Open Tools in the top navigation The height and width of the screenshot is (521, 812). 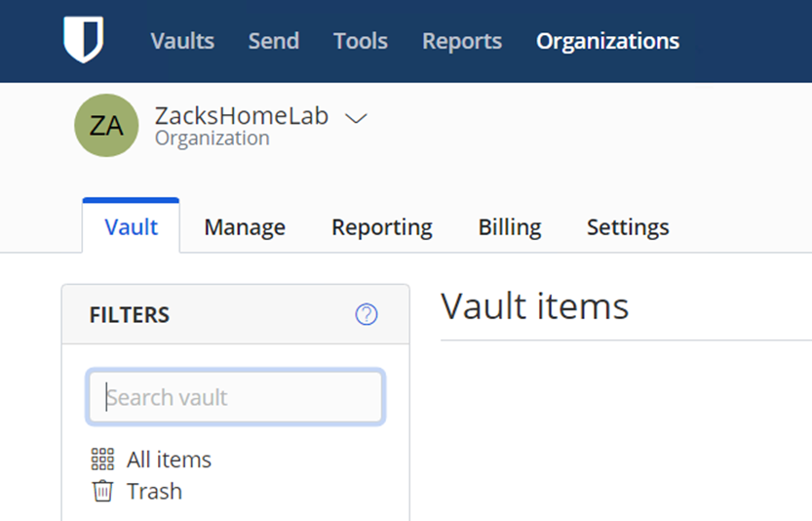361,41
